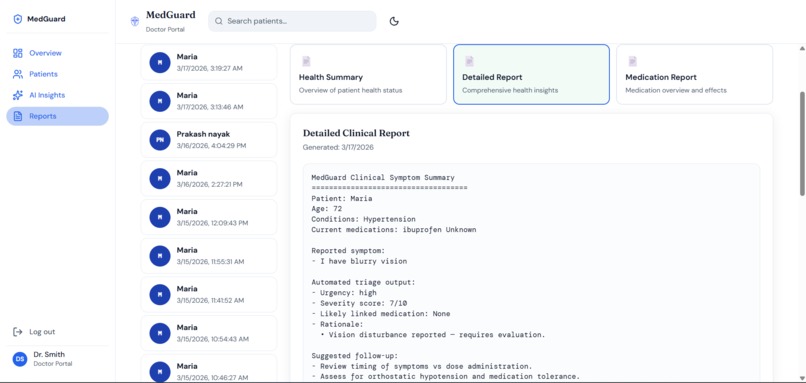Click the AI Insights sparkle icon
The image size is (806, 383).
[x=18, y=95]
